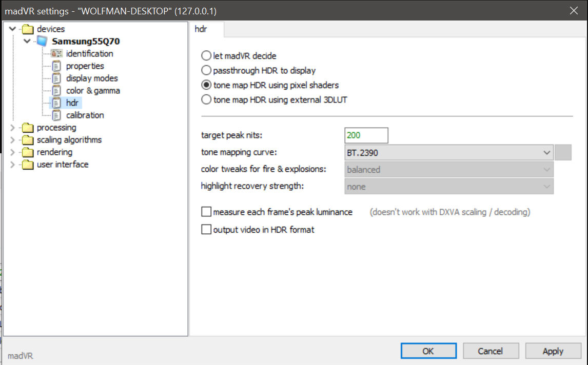Collapse the Samsung55Q70 device node

[x=27, y=41]
